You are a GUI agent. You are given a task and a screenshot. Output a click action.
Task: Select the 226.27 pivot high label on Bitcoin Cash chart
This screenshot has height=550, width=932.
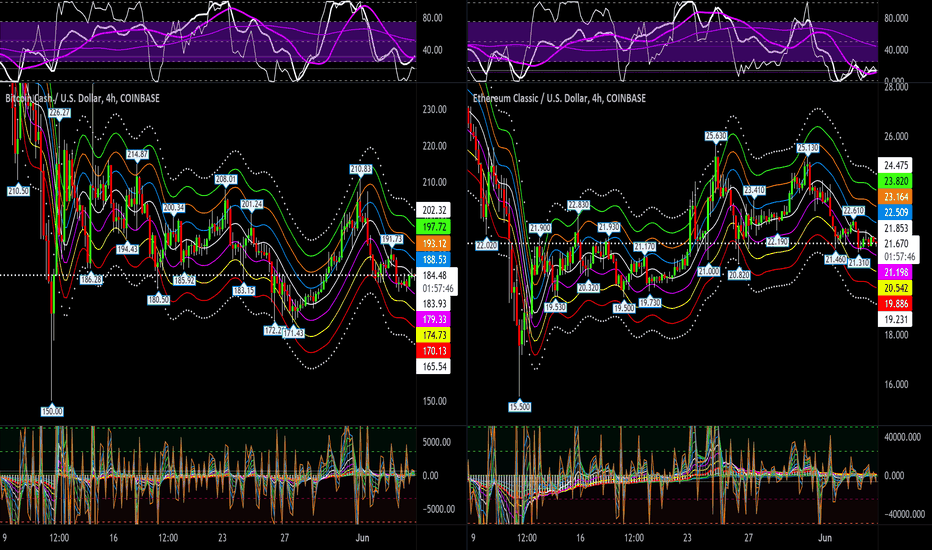[x=59, y=112]
